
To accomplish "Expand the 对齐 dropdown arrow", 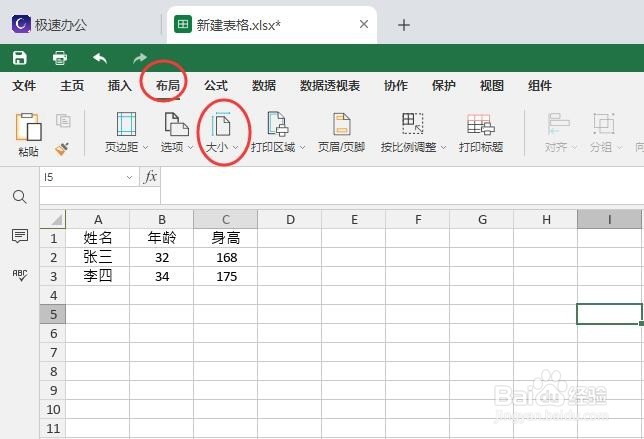I will point(574,147).
